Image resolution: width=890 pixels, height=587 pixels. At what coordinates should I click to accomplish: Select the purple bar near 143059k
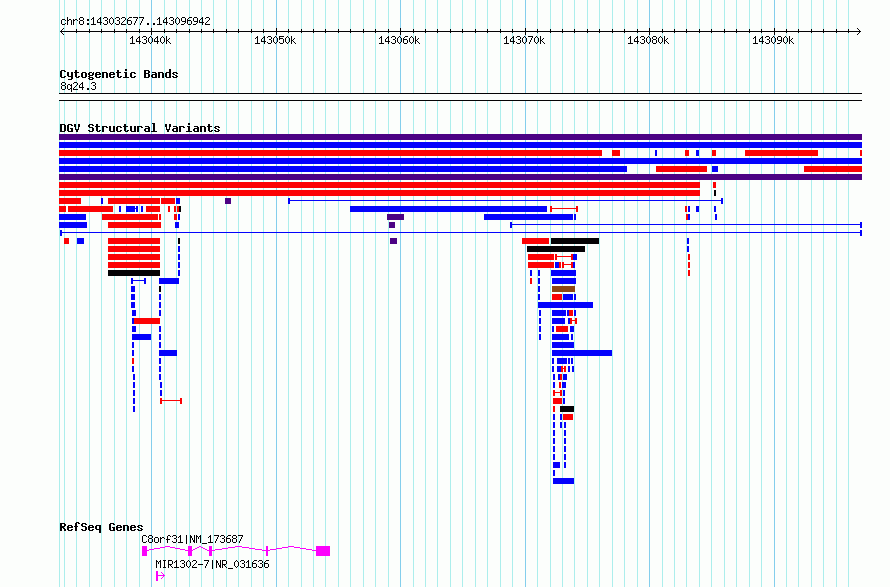tap(396, 217)
